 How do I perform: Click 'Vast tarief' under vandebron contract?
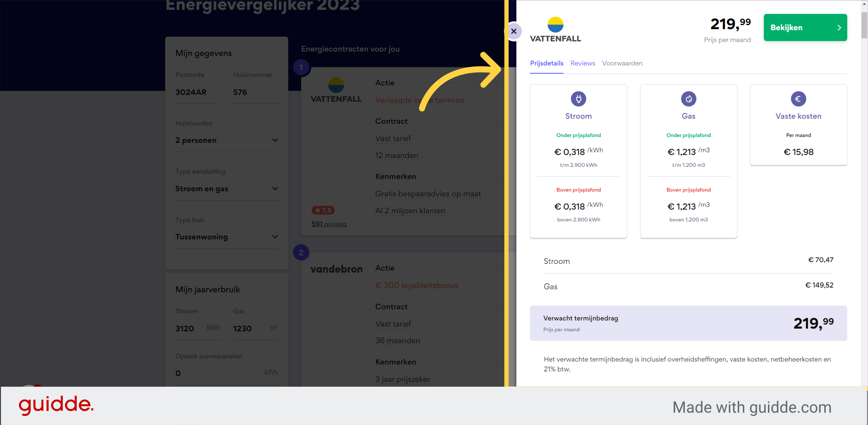pos(393,324)
